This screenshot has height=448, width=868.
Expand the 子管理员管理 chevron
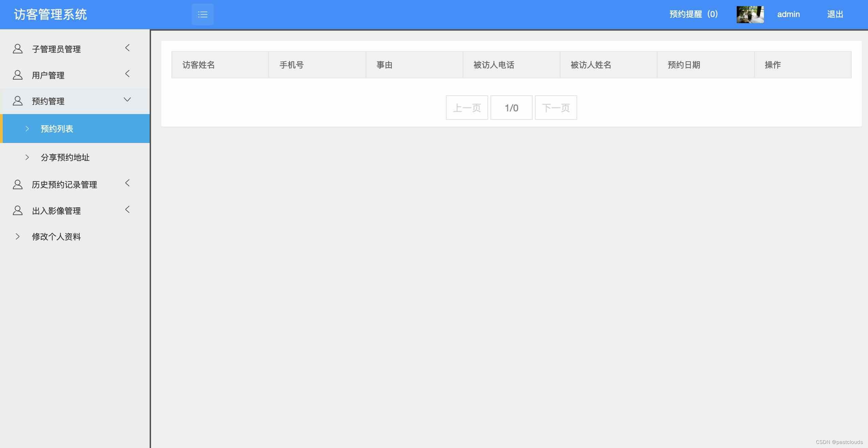tap(128, 48)
